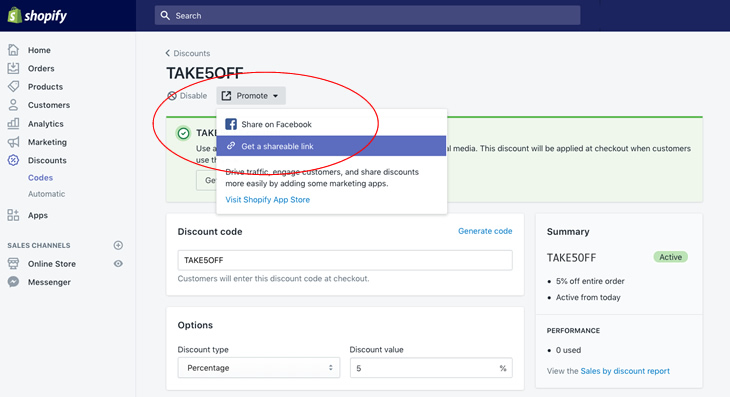This screenshot has width=730, height=397.
Task: Click '0 used' performance text
Action: (x=568, y=350)
